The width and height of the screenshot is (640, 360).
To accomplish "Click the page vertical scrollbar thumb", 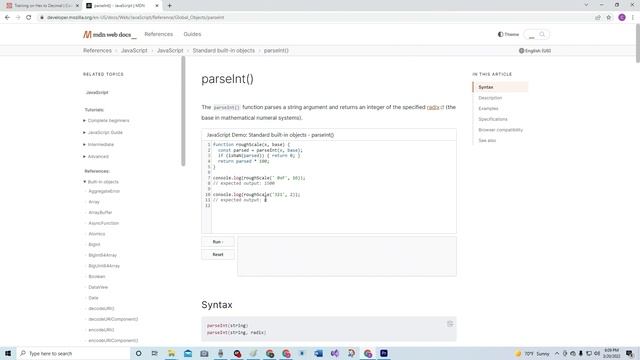I will pos(638,43).
